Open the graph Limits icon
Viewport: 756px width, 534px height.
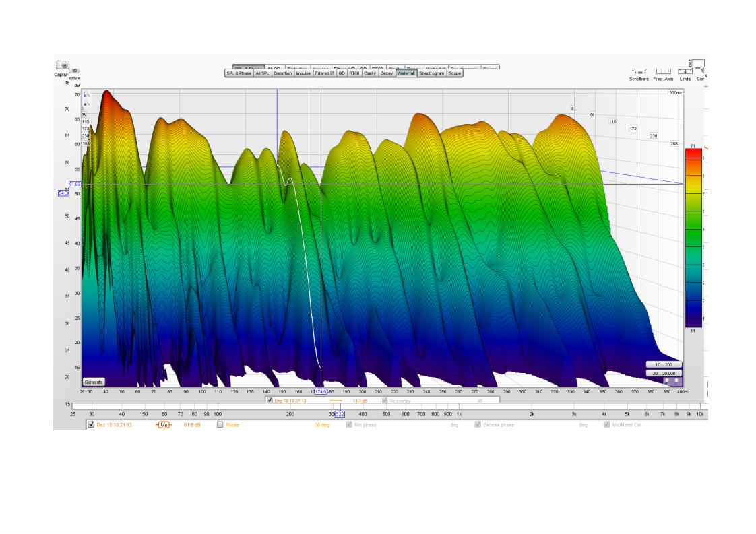(x=685, y=71)
